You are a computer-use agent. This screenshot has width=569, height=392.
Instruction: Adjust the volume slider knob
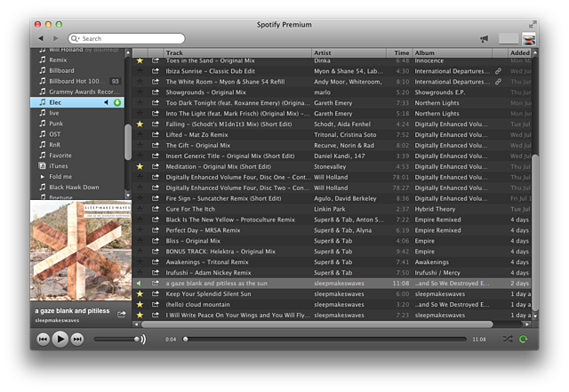tap(136, 339)
